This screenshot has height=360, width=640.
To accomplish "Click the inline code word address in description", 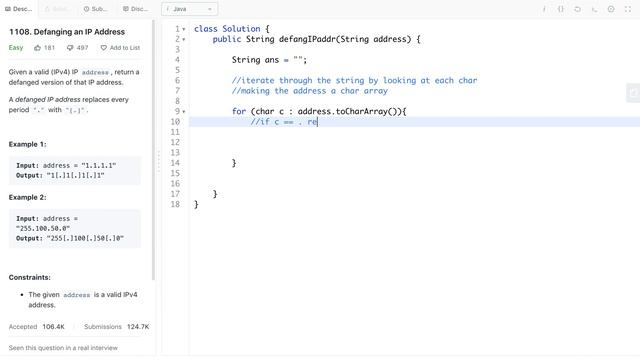I will click(x=95, y=72).
